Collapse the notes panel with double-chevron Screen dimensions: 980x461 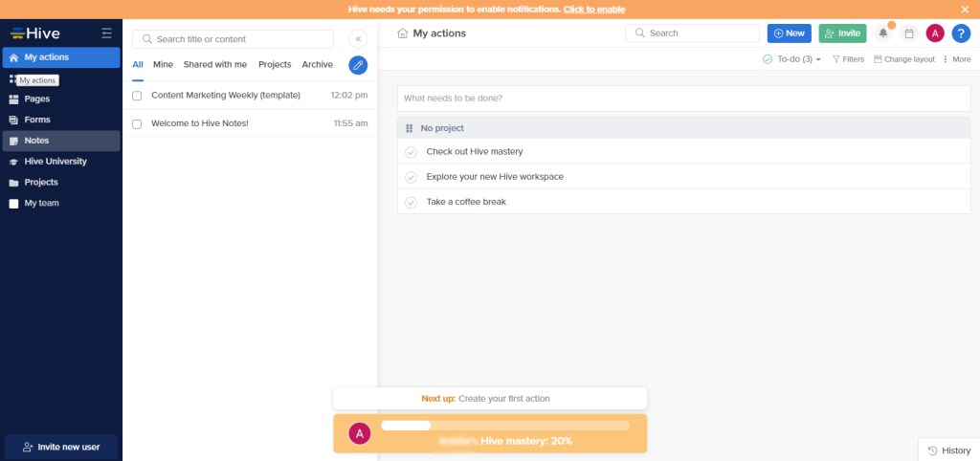coord(358,38)
